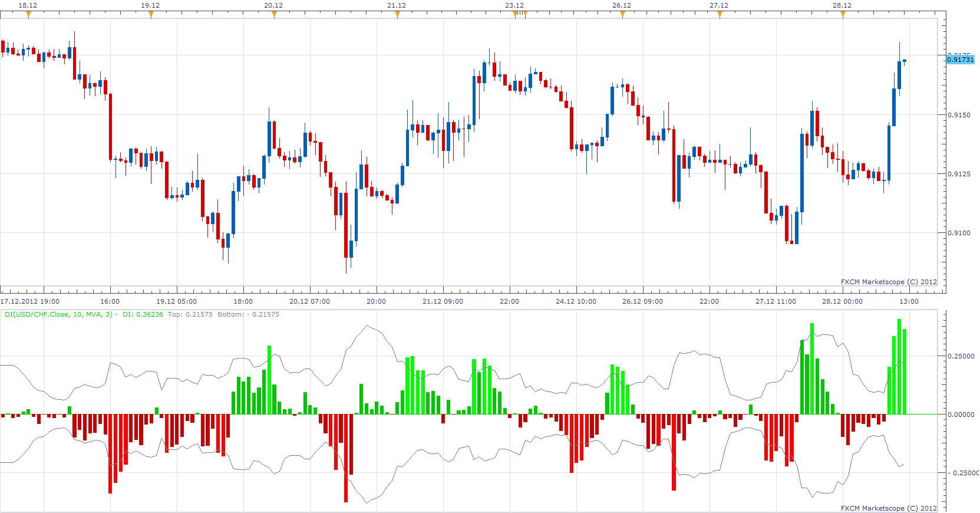Click the orange day marker under 18.12

click(28, 15)
